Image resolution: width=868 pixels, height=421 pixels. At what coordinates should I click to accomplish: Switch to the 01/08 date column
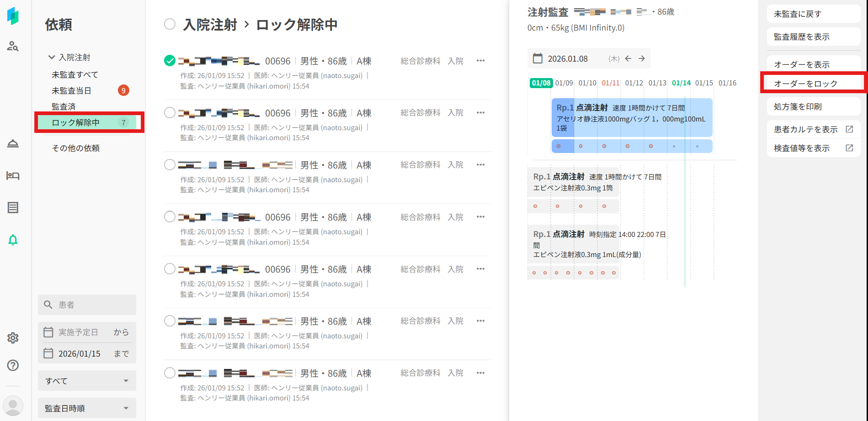coord(541,83)
